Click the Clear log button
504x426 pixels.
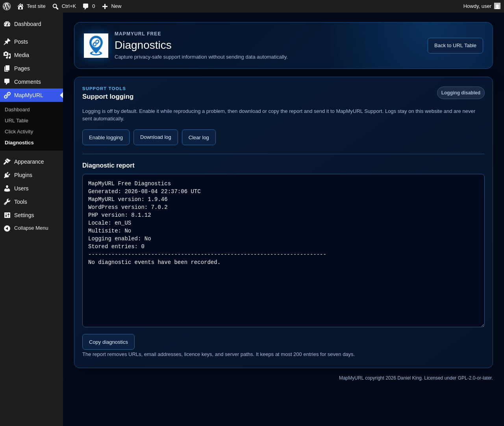click(x=199, y=137)
